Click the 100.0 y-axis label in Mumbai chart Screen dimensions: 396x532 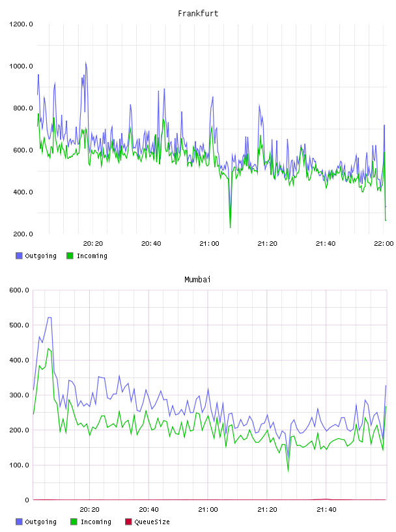(x=20, y=465)
